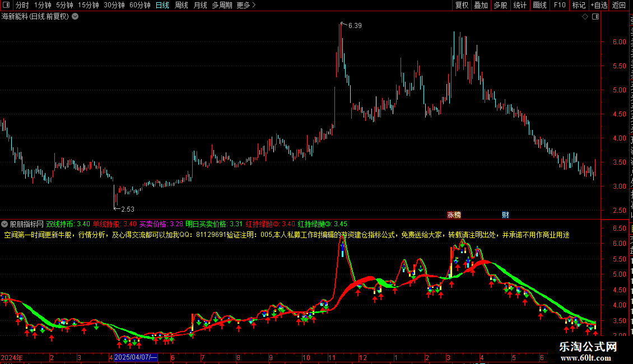Click the diamond icon in chart corner
The image size is (633, 364).
point(585,17)
